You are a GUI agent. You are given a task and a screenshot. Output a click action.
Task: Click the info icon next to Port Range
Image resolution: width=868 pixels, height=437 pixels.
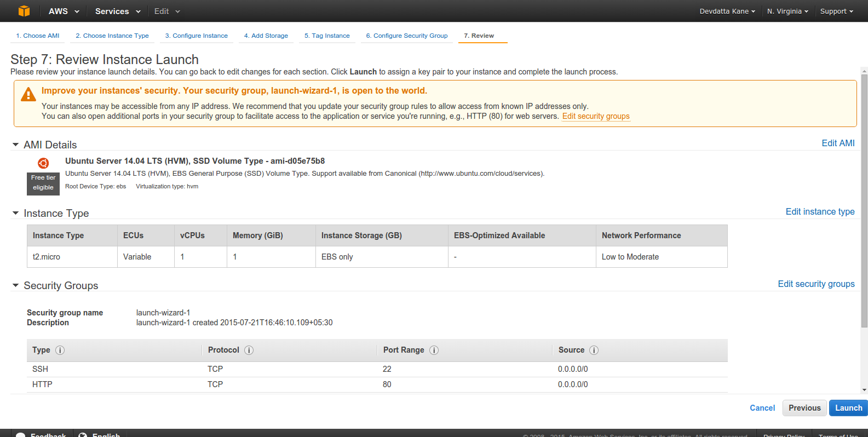(x=434, y=350)
